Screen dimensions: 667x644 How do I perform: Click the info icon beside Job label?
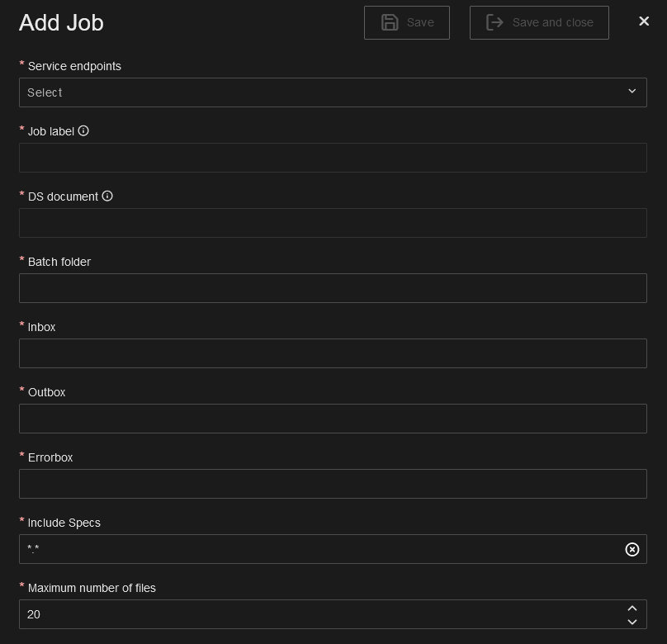click(x=83, y=130)
